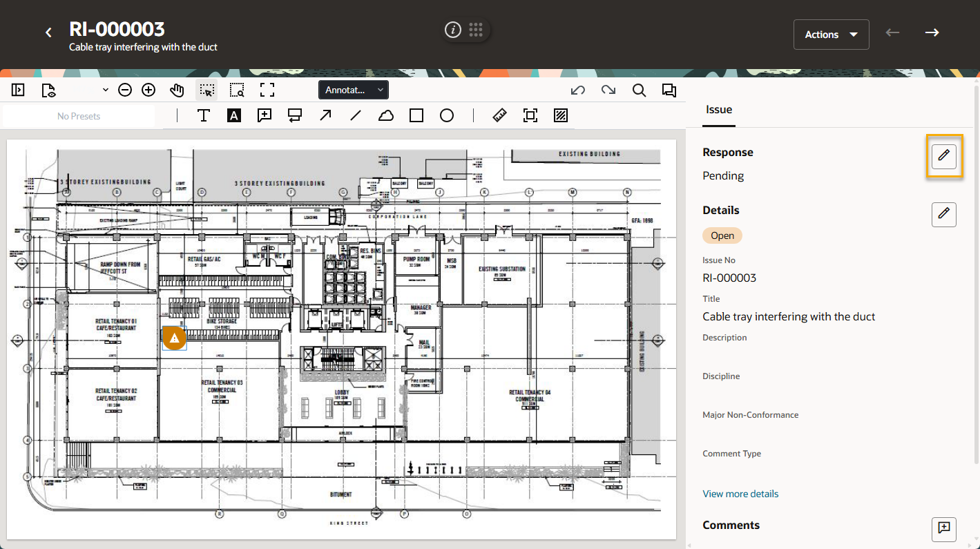Switch to the Issue tab
The width and height of the screenshot is (980, 549).
pyautogui.click(x=718, y=109)
